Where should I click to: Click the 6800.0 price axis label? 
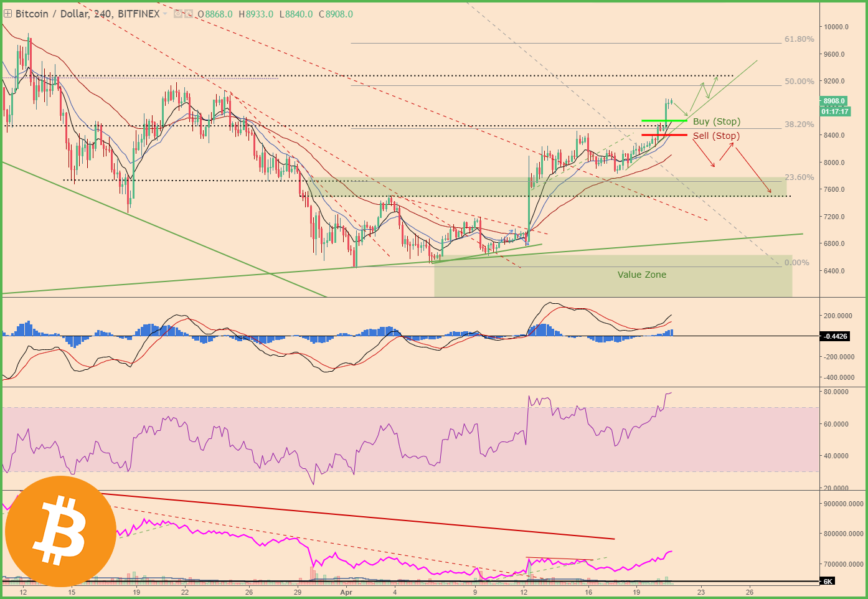834,243
